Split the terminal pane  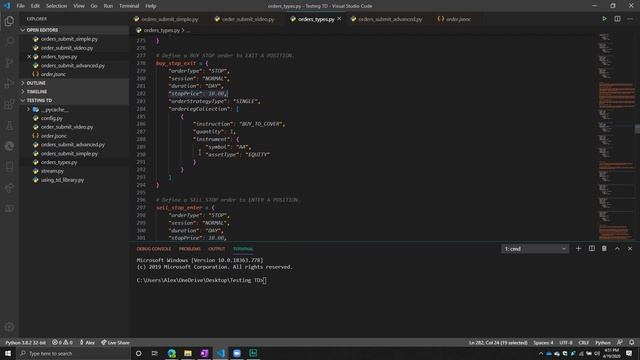coord(591,249)
